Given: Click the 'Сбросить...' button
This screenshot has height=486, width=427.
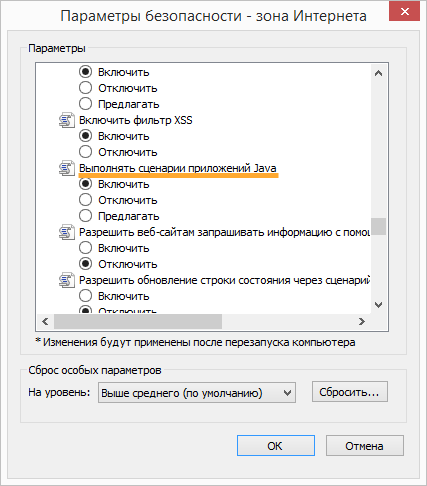Looking at the screenshot, I should click(x=350, y=392).
